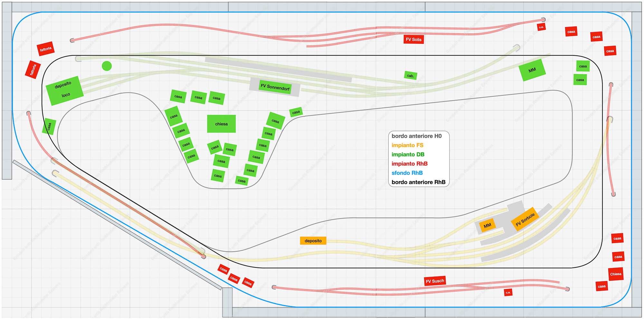
Task: Select the green circle near deposito loco
Action: coord(107,66)
